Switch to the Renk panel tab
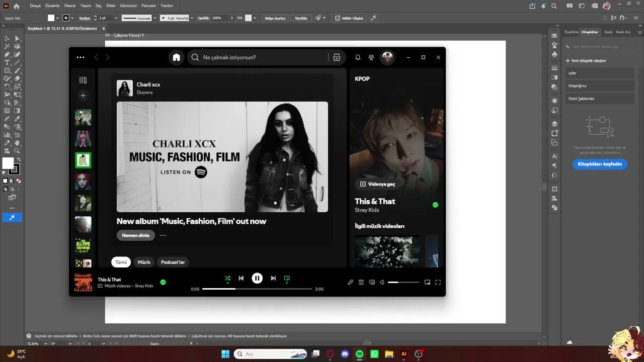Image resolution: width=644 pixels, height=362 pixels. tap(608, 32)
